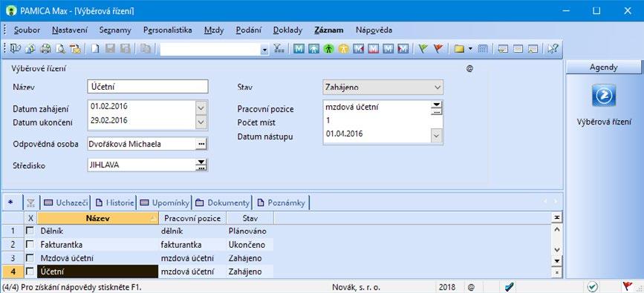This screenshot has height=293, width=644.
Task: Create a new record with blank page icon
Action: click(95, 49)
